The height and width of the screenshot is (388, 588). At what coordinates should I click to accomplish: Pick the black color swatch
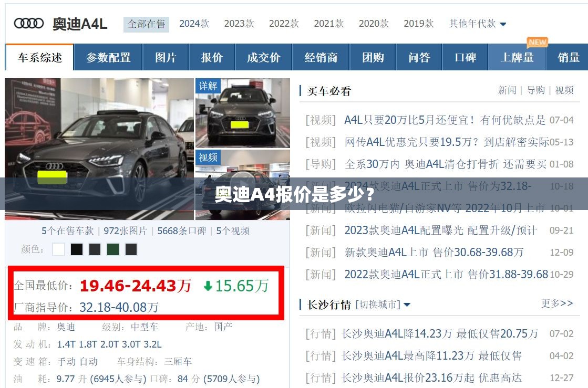[77, 249]
